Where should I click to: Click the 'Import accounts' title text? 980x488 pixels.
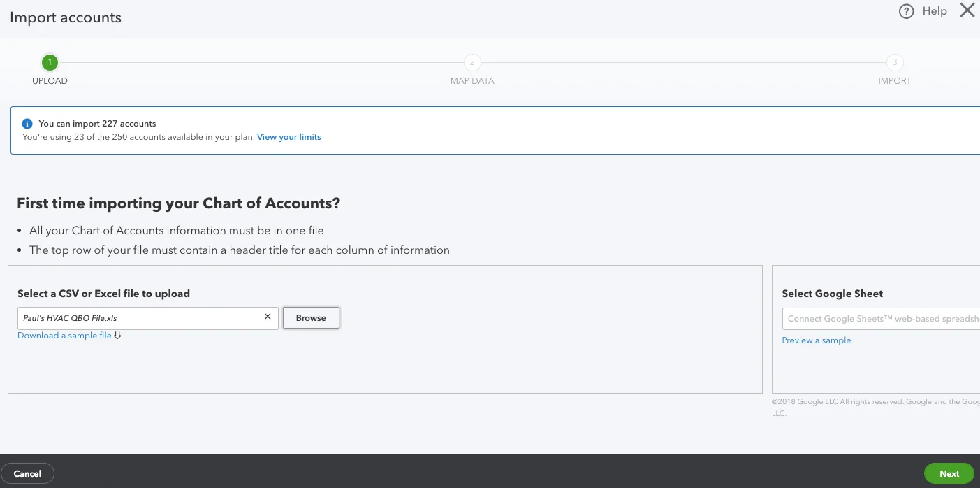[x=66, y=17]
